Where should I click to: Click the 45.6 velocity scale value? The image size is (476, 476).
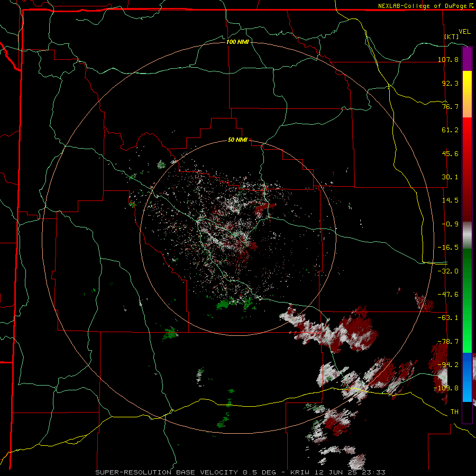(450, 153)
